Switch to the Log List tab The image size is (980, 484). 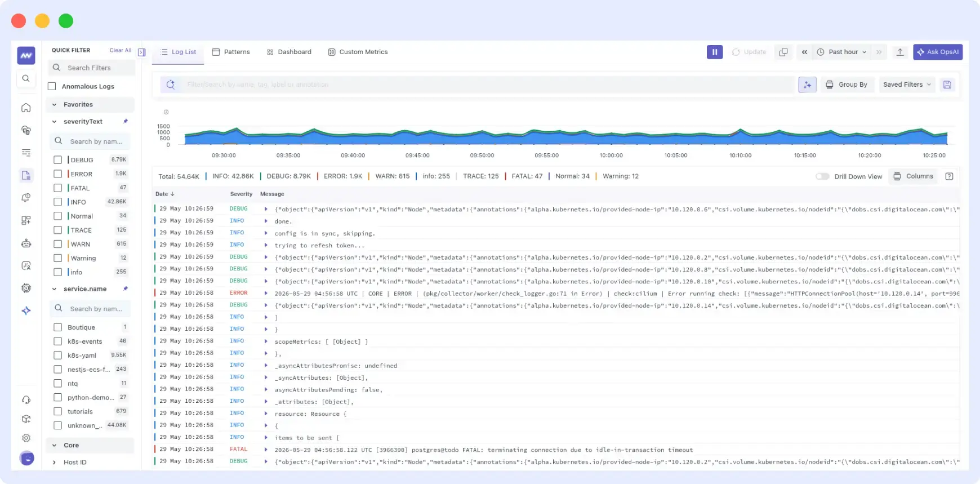(179, 52)
